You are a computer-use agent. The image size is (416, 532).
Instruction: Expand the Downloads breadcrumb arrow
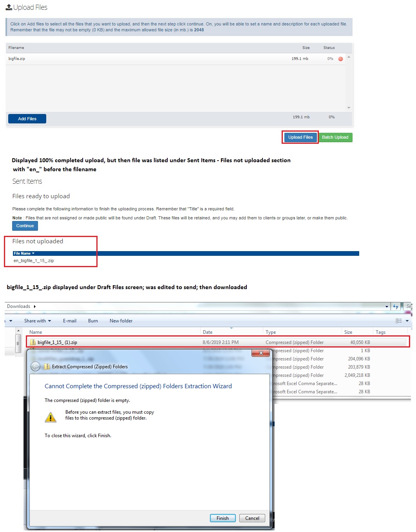[34, 306]
